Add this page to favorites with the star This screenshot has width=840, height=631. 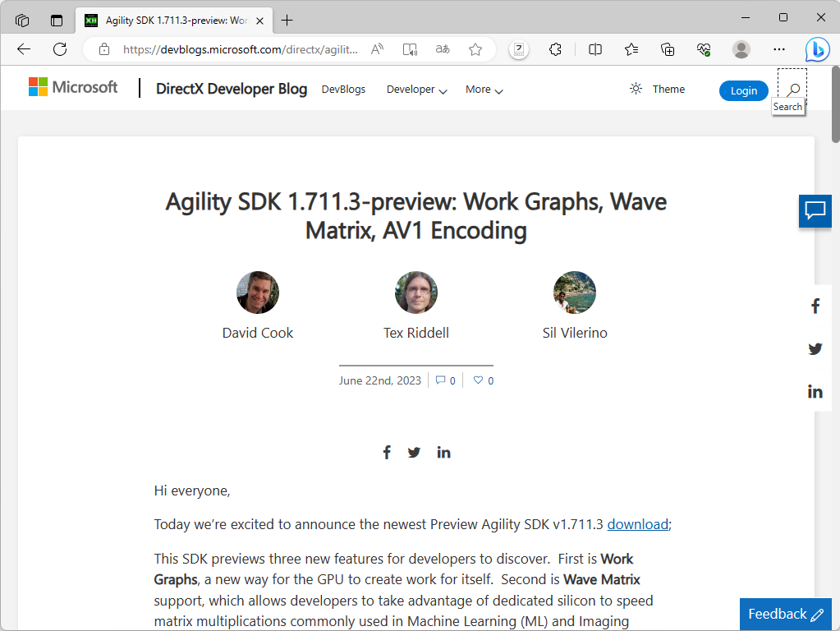click(x=475, y=49)
